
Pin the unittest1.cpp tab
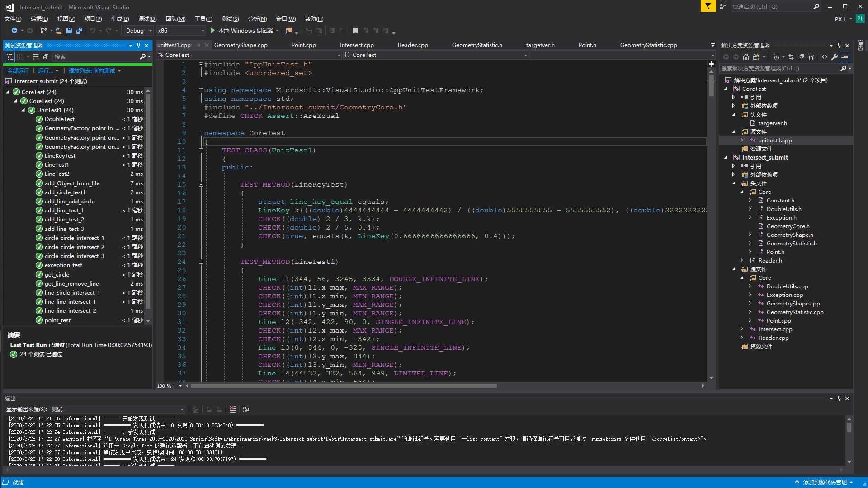[199, 45]
